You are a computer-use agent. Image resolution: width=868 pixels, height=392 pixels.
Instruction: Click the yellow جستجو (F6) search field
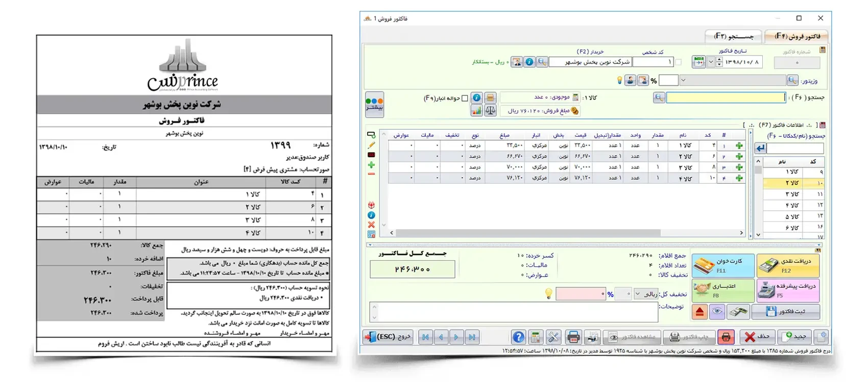point(725,97)
